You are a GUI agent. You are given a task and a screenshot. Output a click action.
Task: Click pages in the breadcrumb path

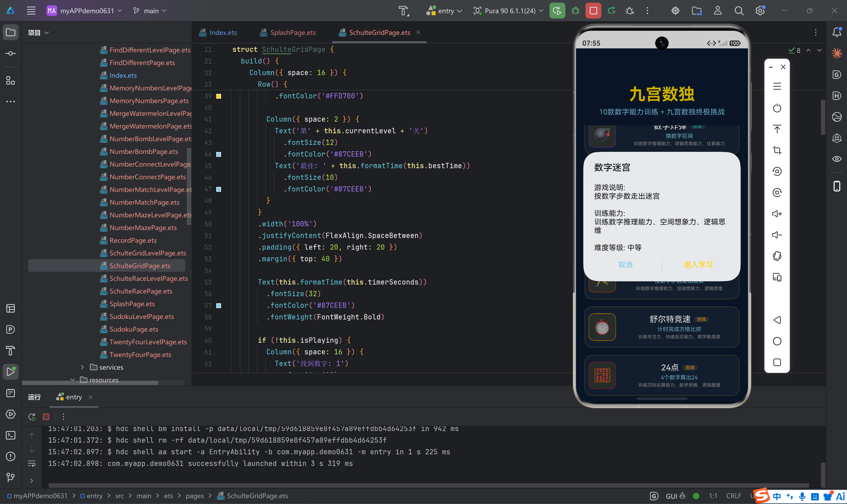point(195,496)
